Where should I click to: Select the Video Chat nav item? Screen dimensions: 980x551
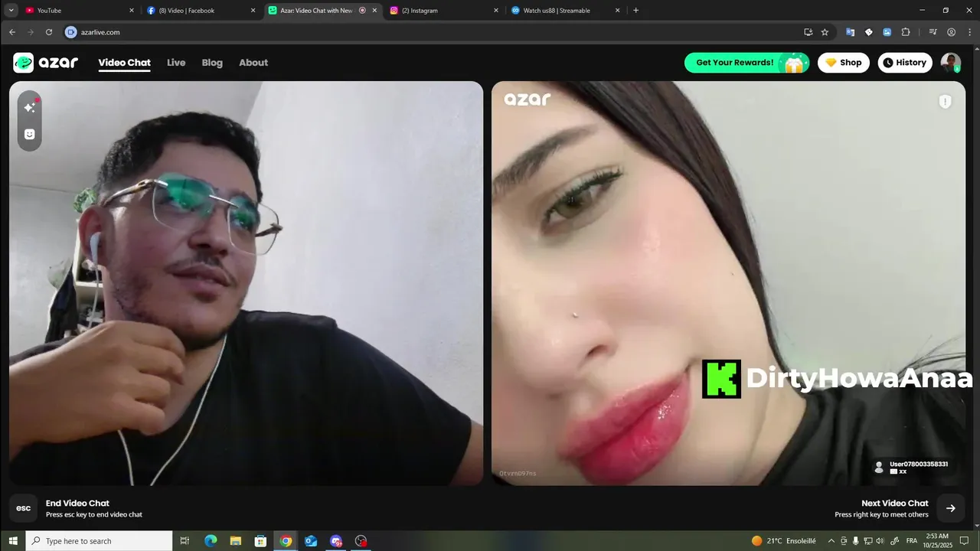(124, 63)
